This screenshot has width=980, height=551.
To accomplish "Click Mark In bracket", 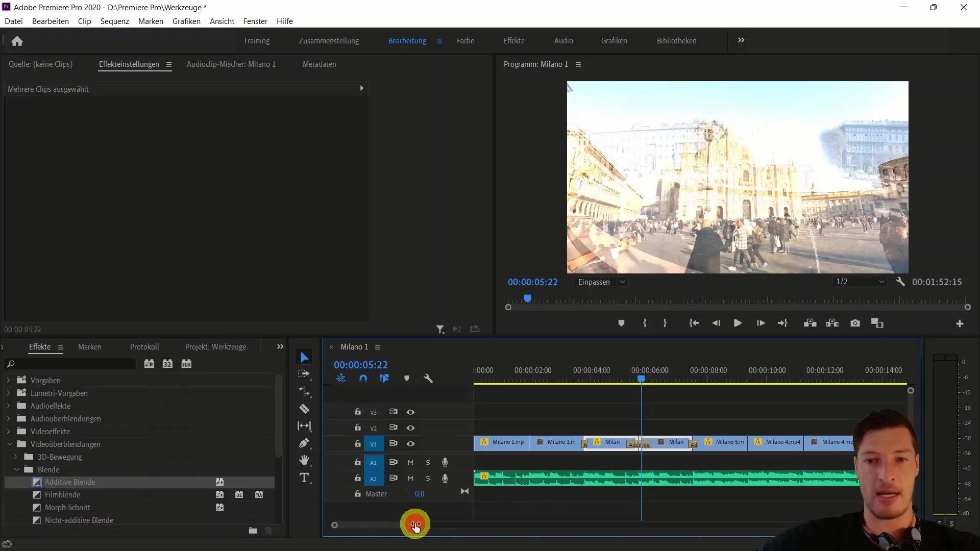I will point(645,323).
